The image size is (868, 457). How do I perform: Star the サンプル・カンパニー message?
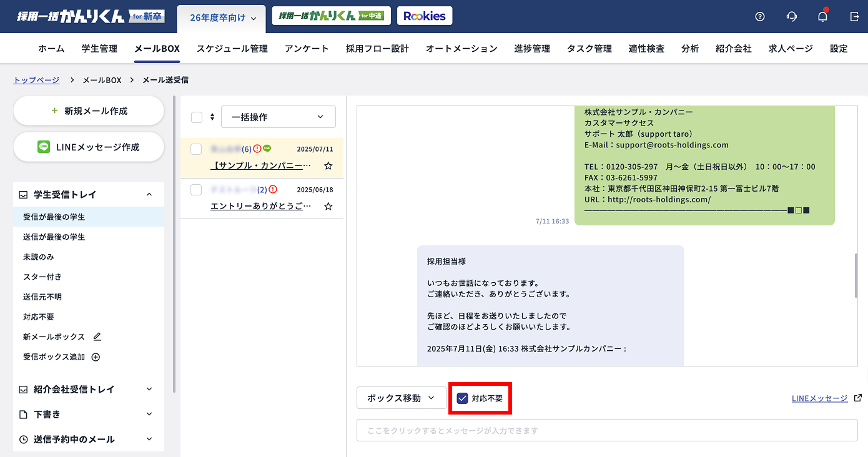tap(327, 166)
